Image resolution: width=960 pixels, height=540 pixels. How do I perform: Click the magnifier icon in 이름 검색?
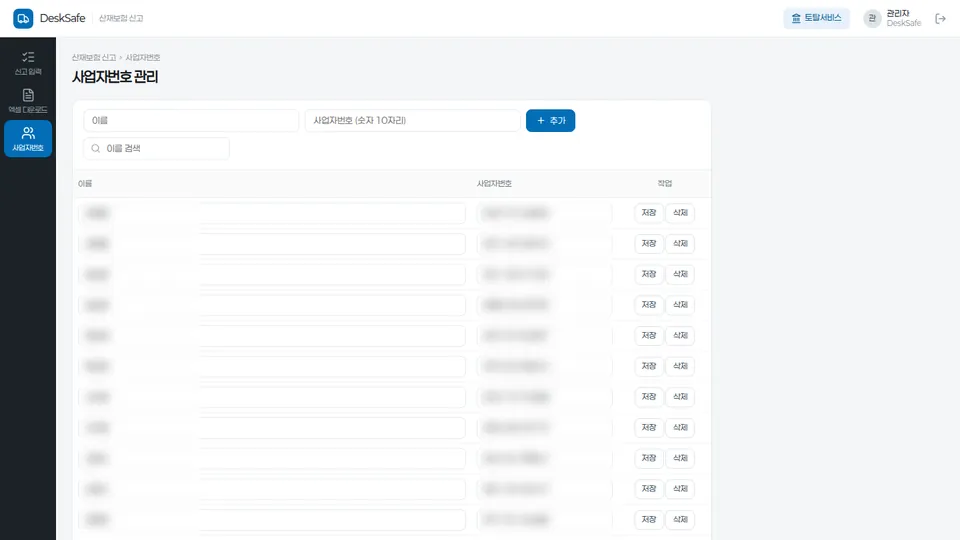pyautogui.click(x=96, y=148)
